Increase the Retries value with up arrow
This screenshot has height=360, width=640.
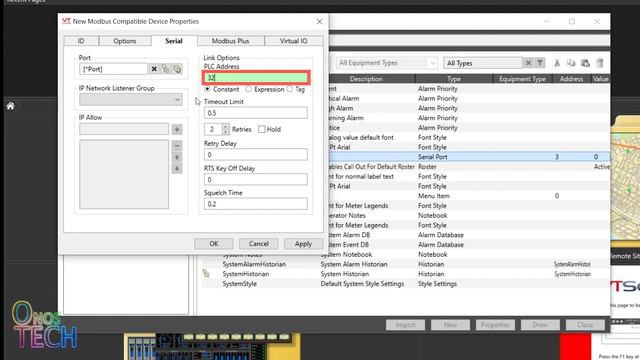tap(226, 127)
